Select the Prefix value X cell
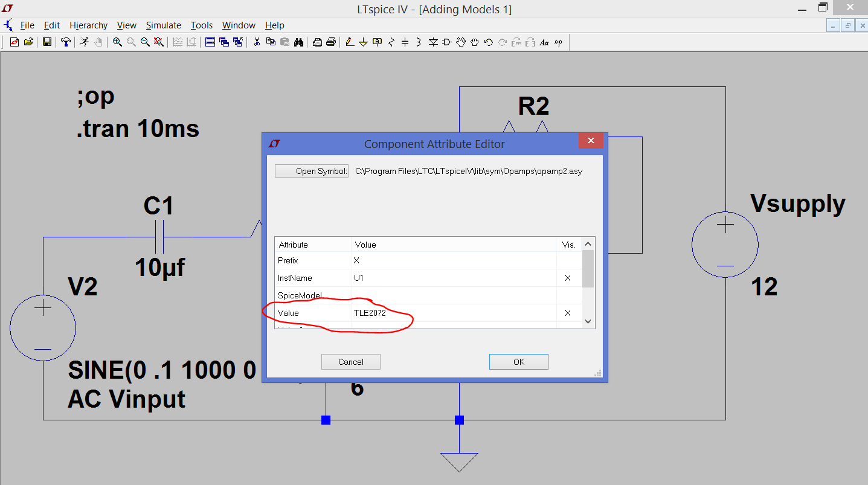868x485 pixels. 454,260
